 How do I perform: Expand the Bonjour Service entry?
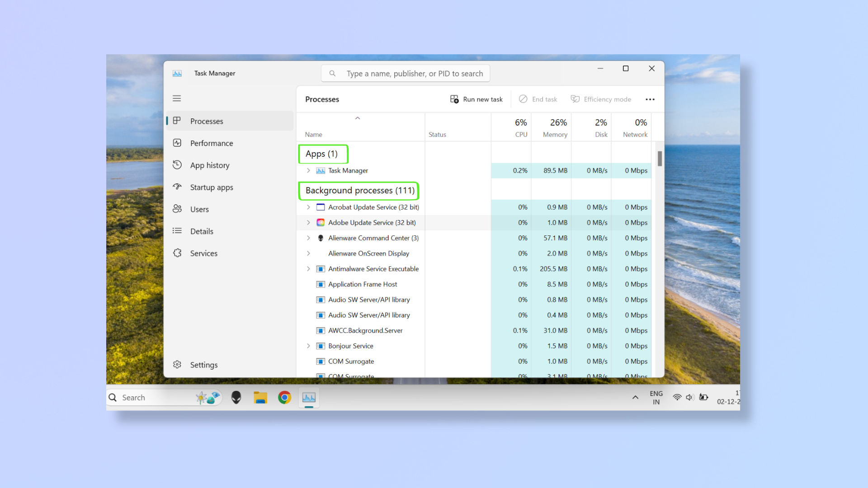308,346
